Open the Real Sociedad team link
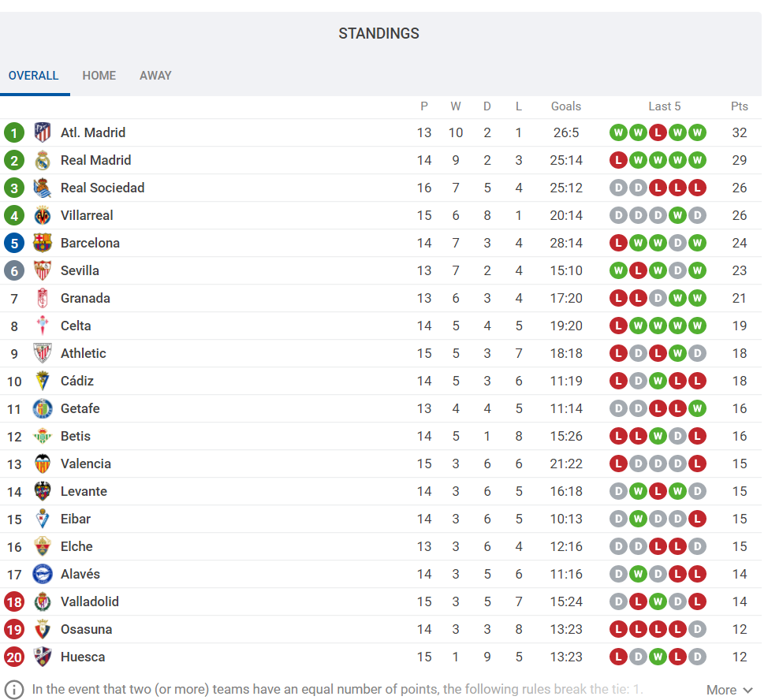The width and height of the screenshot is (768, 700). [103, 188]
